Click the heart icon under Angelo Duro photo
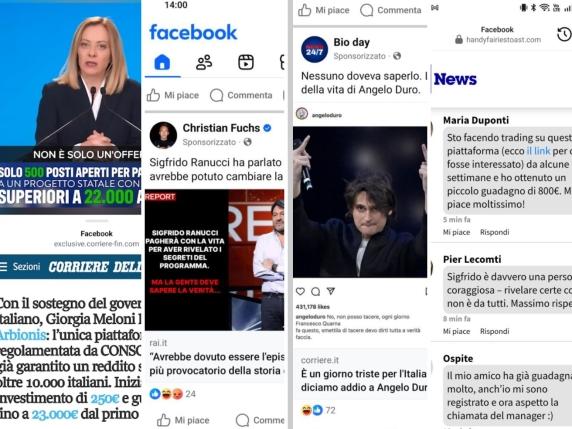This screenshot has height=429, width=572. [300, 291]
